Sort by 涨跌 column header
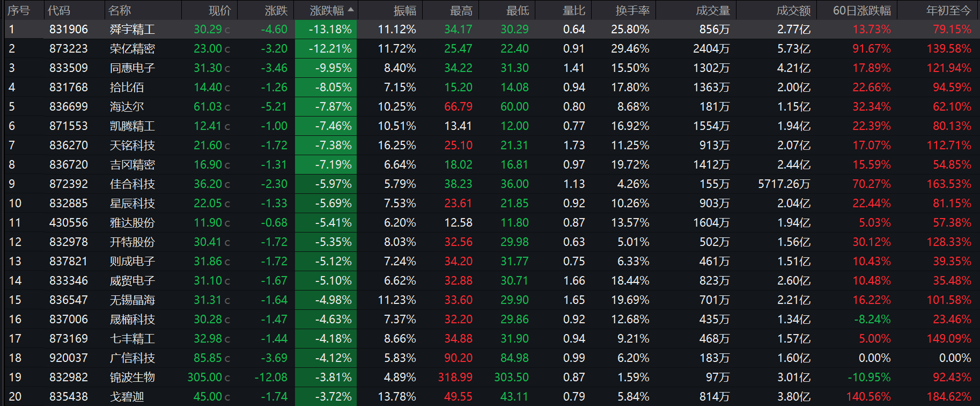The image size is (980, 406). click(x=276, y=10)
